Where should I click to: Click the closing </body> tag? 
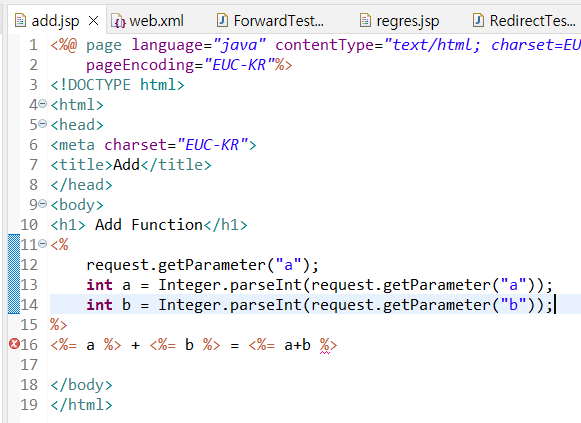[x=82, y=385]
